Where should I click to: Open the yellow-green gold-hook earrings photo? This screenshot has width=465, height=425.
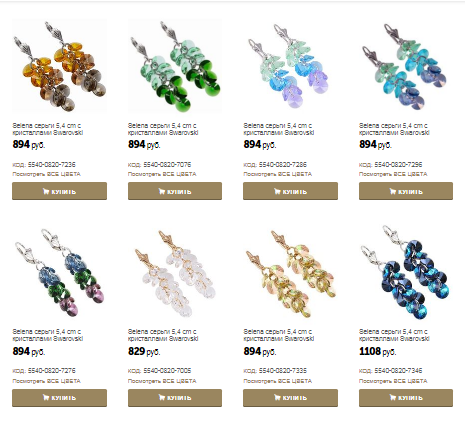(290, 273)
